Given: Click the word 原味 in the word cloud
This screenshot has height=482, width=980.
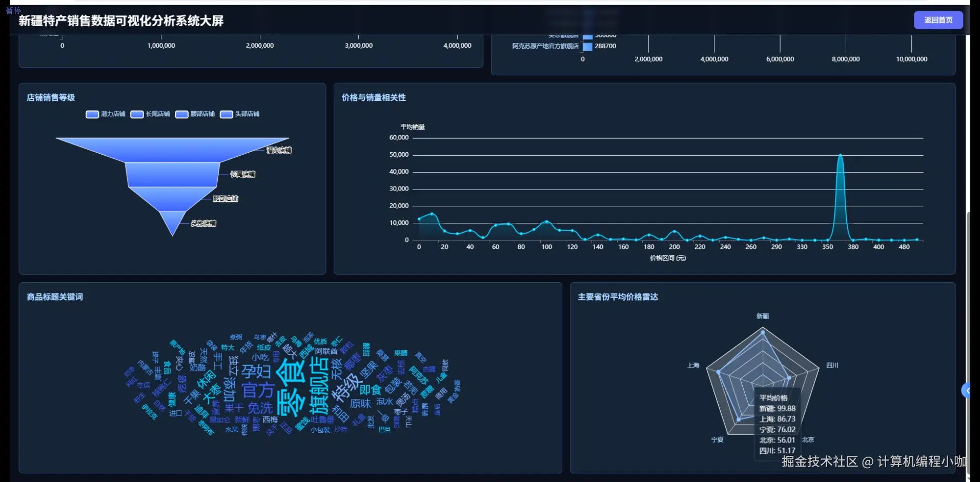Looking at the screenshot, I should point(360,404).
